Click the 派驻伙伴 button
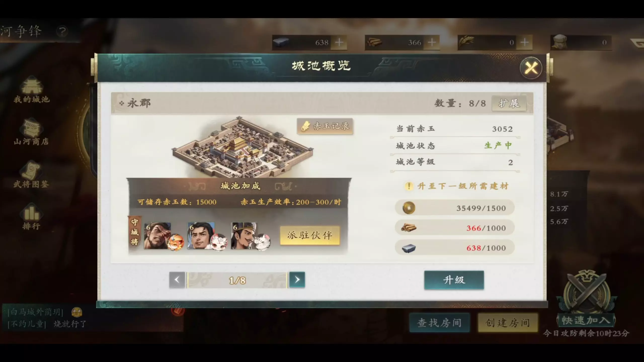This screenshot has height=362, width=644. pos(310,236)
